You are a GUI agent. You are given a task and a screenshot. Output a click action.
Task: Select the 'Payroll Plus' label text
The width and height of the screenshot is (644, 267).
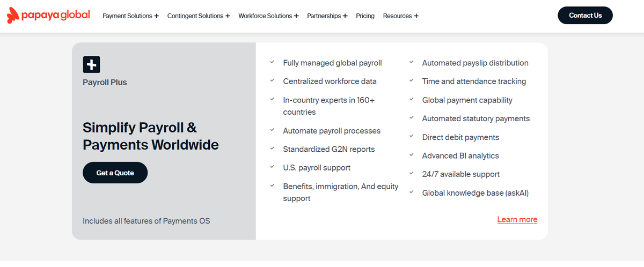coord(105,83)
